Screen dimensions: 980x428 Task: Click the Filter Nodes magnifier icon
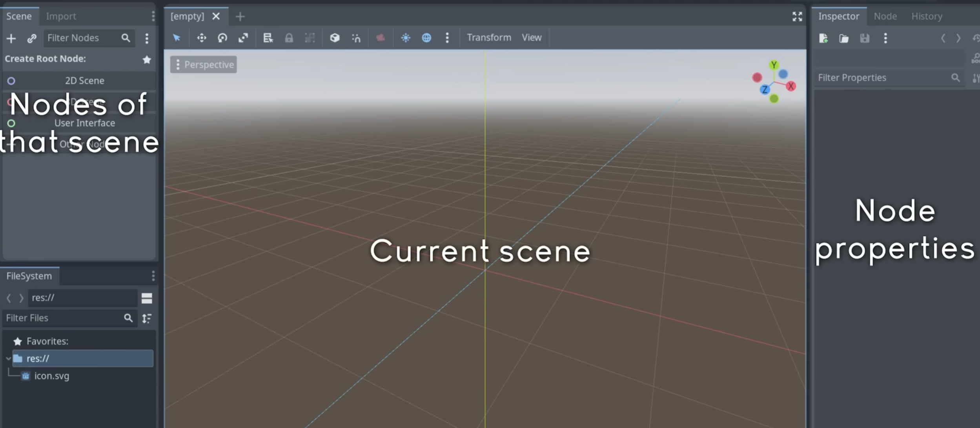[126, 38]
